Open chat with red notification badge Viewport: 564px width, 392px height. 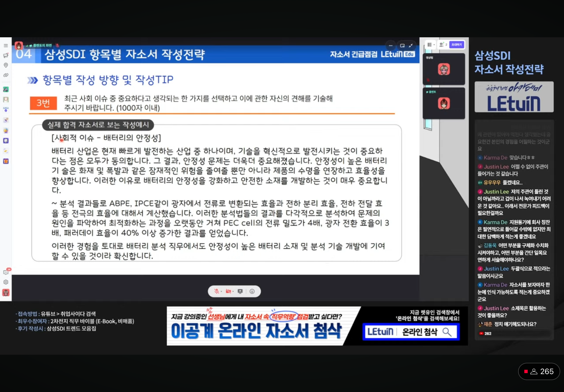(x=6, y=272)
